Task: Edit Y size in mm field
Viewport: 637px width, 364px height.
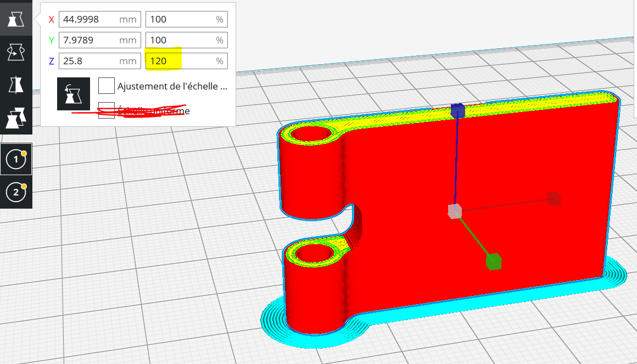Action: (100, 40)
